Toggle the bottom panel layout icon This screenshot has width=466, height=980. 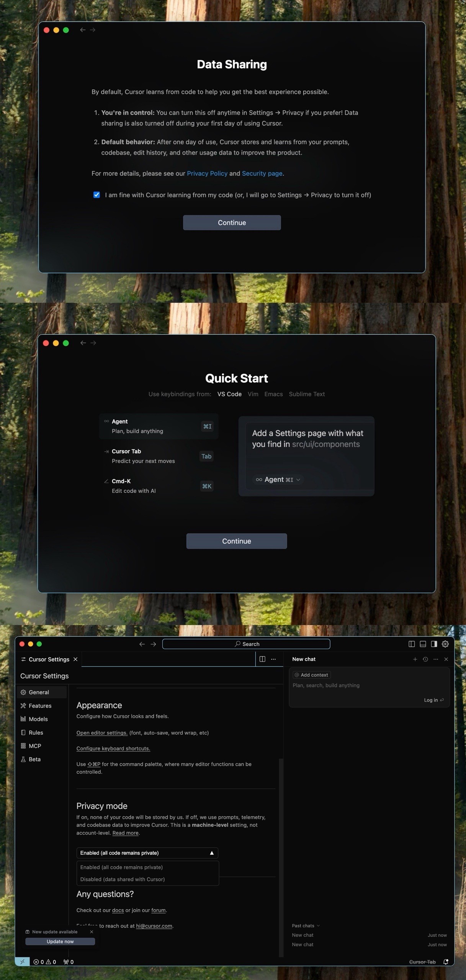click(x=423, y=644)
